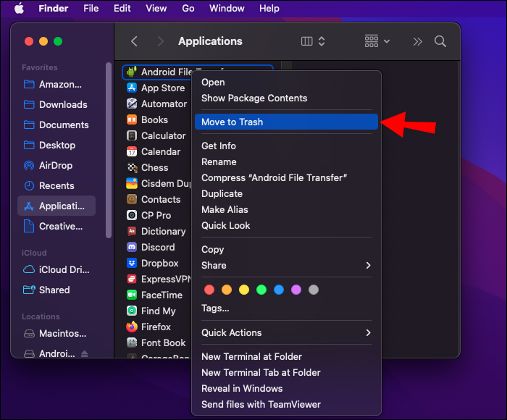Open the Apple menu icon

pyautogui.click(x=20, y=9)
